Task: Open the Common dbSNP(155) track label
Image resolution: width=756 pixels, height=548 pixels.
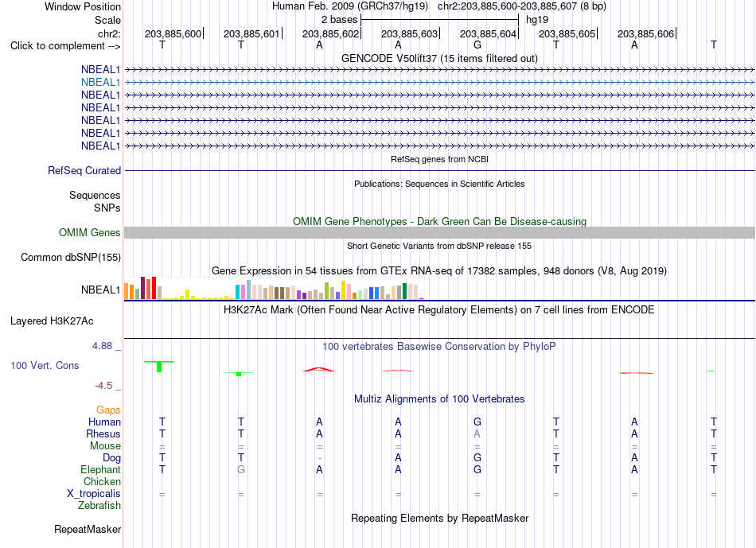Action: click(x=71, y=258)
